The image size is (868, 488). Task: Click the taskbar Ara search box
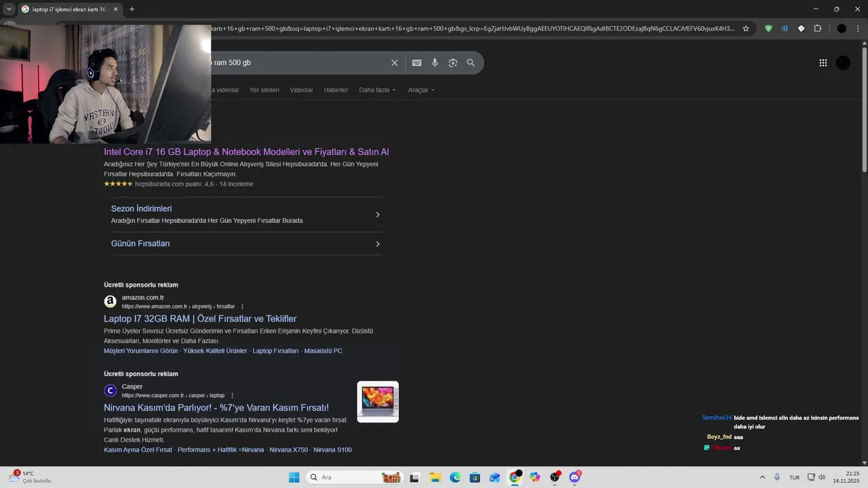pos(354,477)
